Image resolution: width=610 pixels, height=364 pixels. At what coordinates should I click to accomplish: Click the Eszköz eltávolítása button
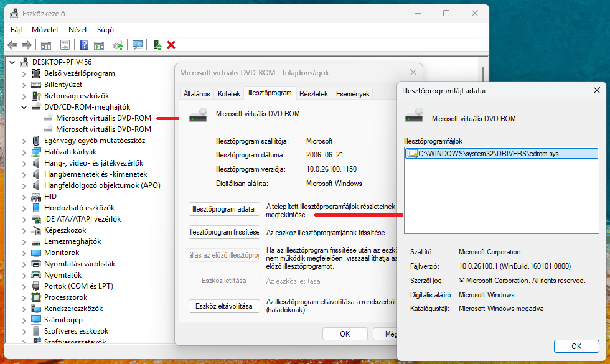click(224, 306)
